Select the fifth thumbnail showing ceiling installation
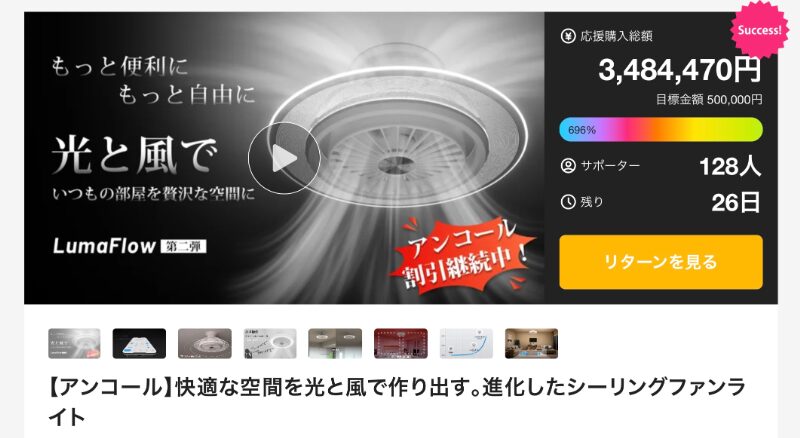 335,344
